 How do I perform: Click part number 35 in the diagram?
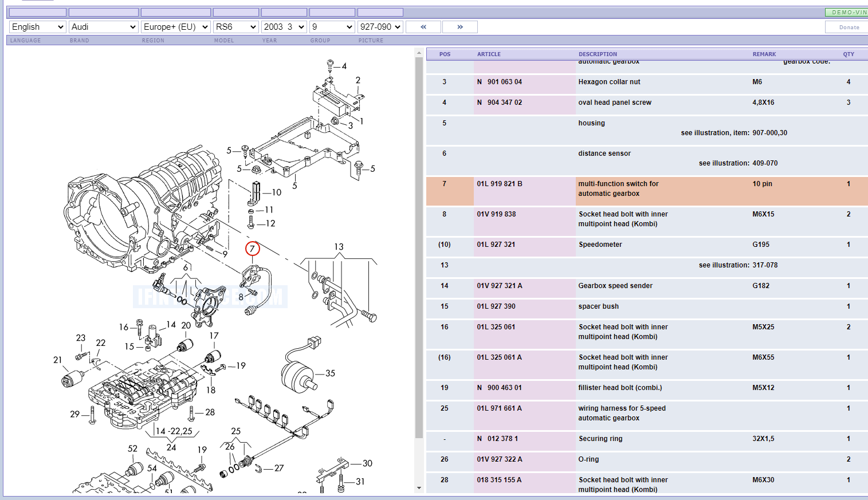pyautogui.click(x=330, y=373)
